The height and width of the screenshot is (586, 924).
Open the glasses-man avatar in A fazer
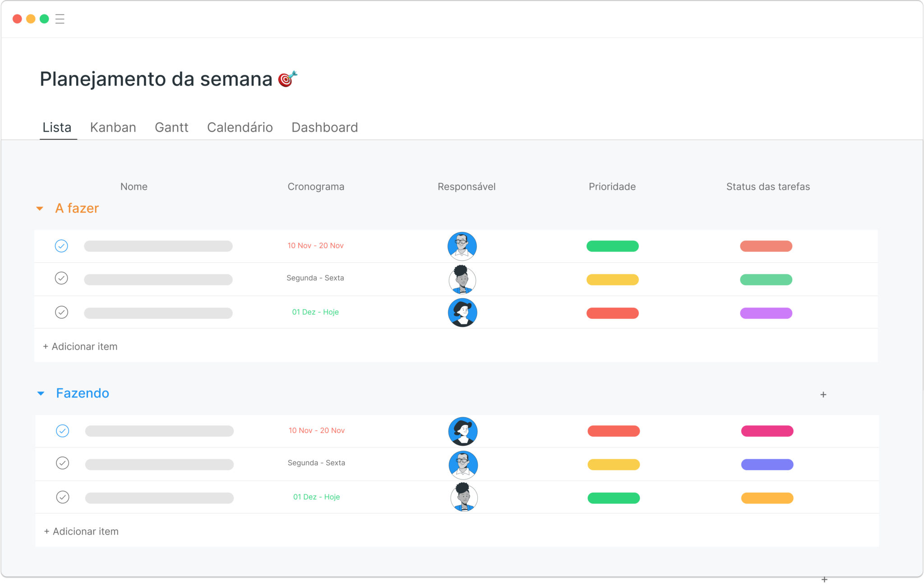[x=462, y=246]
